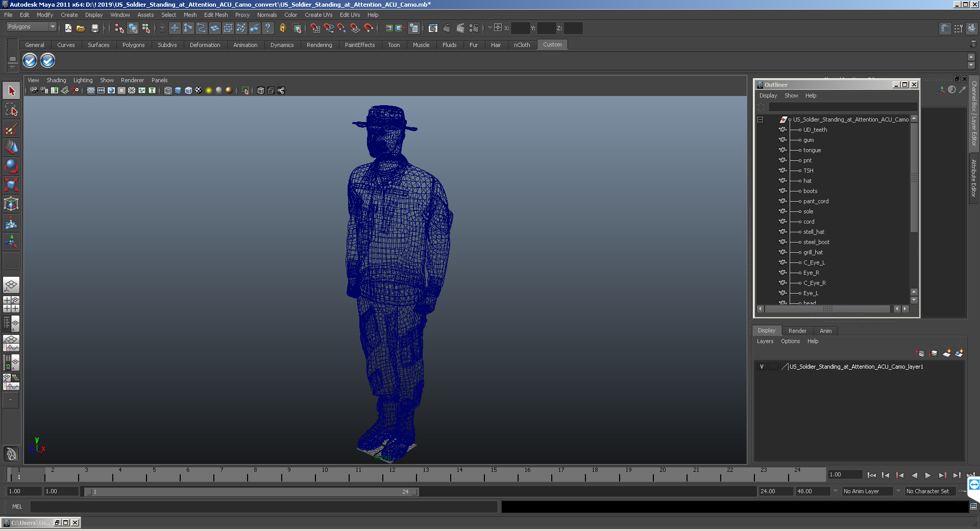Save the scene with the disk icon

[x=94, y=28]
